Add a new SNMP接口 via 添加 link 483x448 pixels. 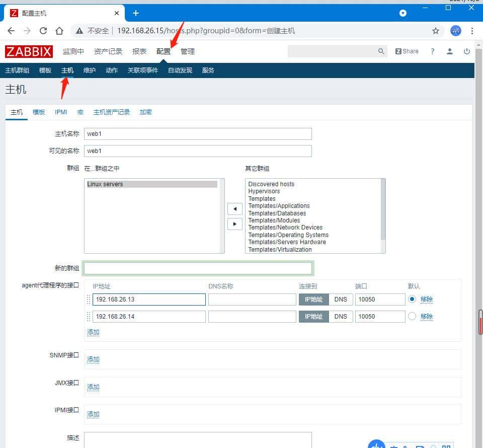(x=93, y=359)
